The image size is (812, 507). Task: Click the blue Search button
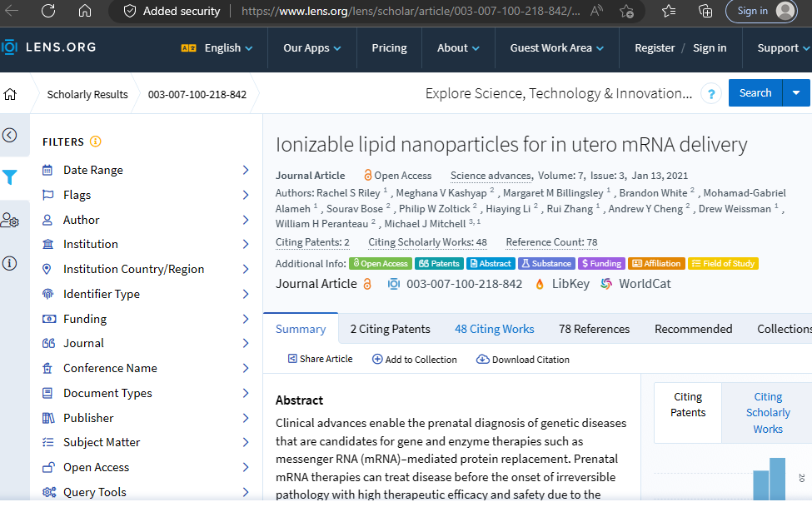coord(755,93)
